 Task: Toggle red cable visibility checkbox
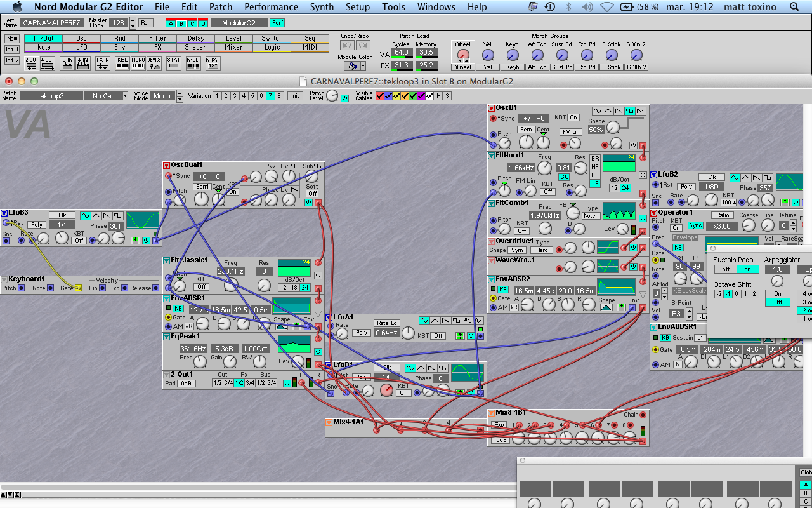click(x=380, y=96)
